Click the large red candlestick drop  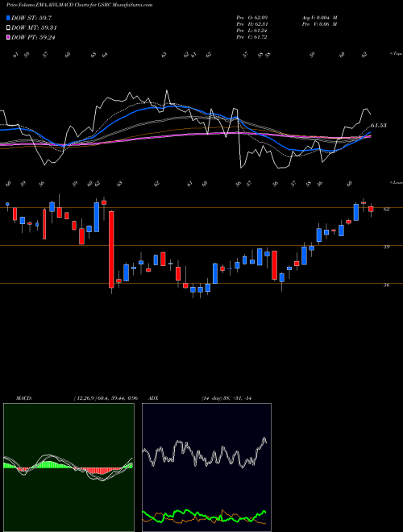click(111, 249)
